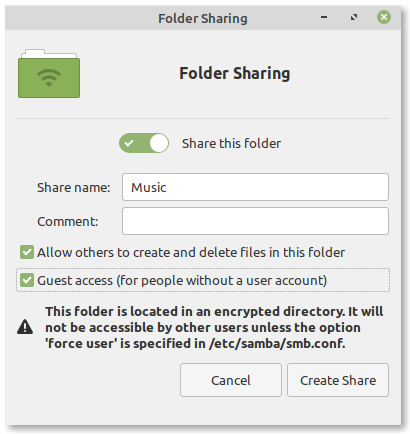Click the "Allow others to create" label text
Image resolution: width=410 pixels, height=434 pixels.
[x=191, y=253]
